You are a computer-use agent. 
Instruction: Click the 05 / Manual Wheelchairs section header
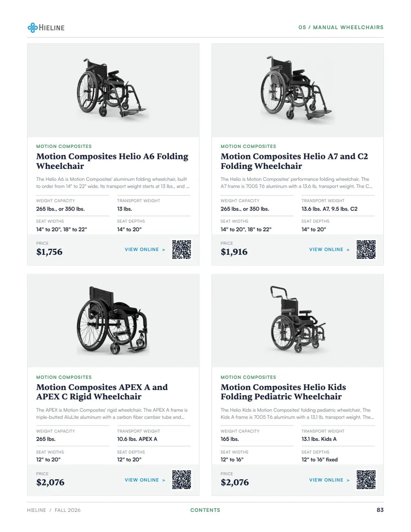(x=341, y=27)
